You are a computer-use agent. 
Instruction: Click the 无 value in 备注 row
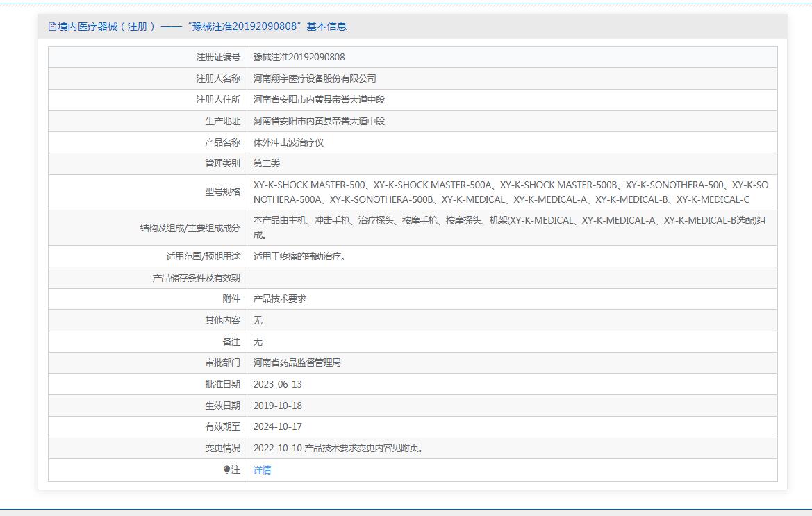coord(258,342)
